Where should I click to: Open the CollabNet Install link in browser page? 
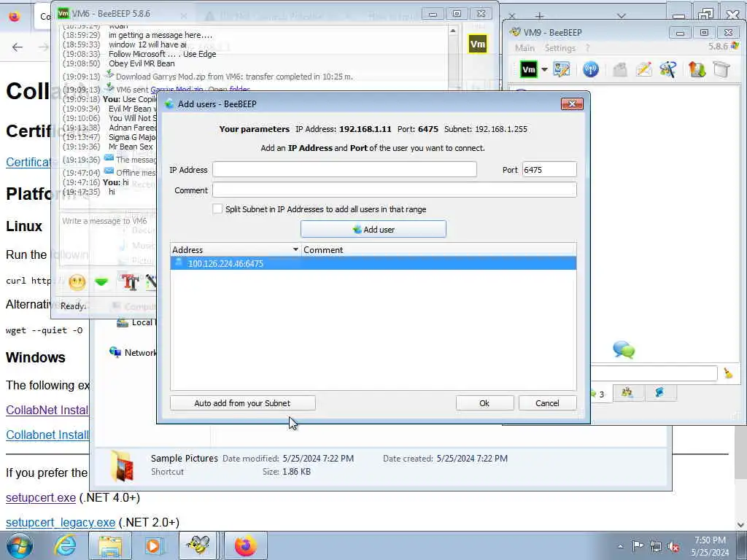point(47,410)
